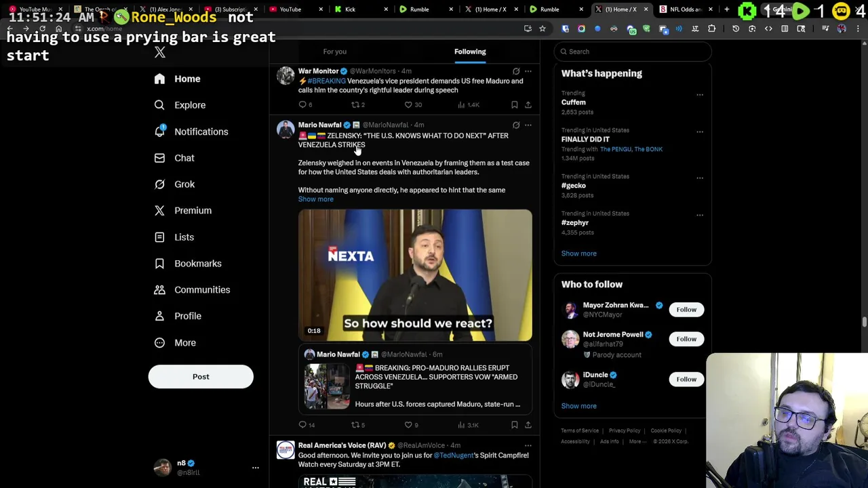Open options for #zephyr trend

[x=700, y=215]
